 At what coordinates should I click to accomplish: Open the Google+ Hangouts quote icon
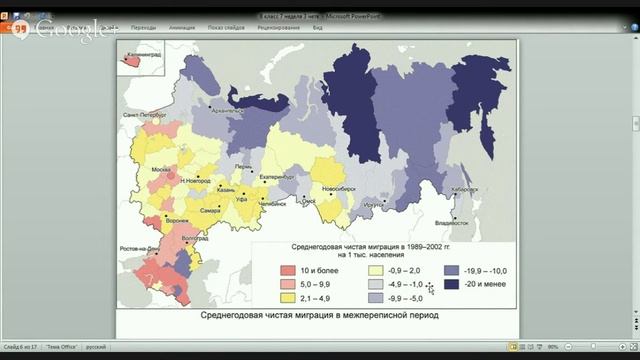[x=20, y=29]
